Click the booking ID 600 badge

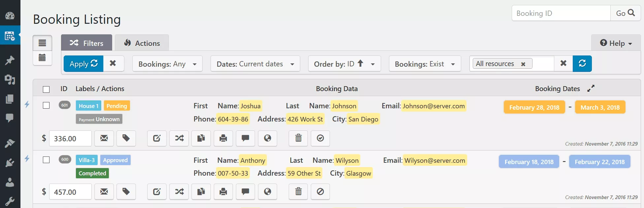65,159
